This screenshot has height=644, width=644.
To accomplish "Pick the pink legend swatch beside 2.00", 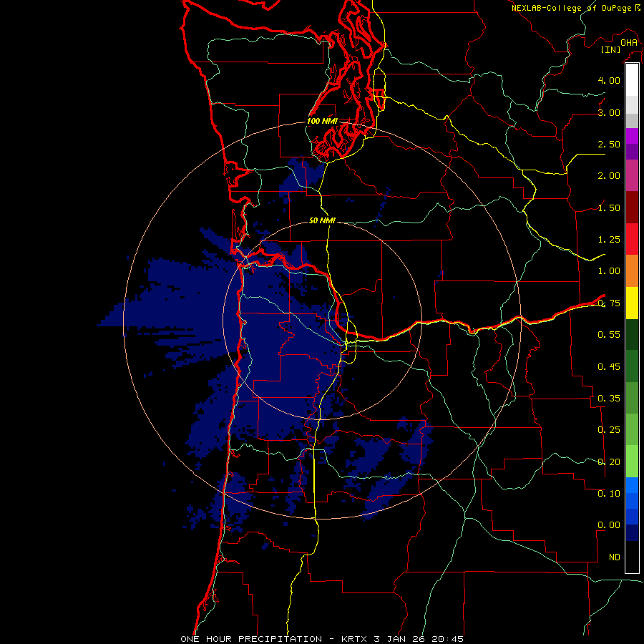I will point(632,175).
